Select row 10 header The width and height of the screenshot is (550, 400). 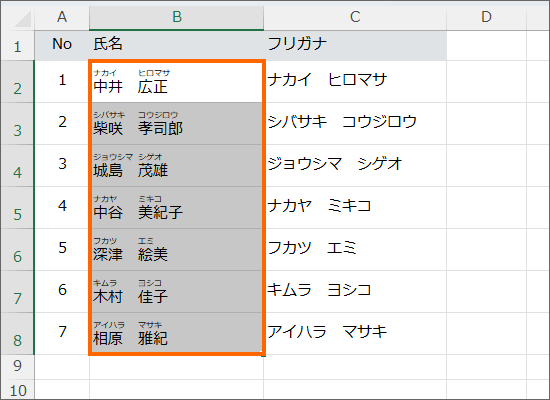click(x=18, y=389)
